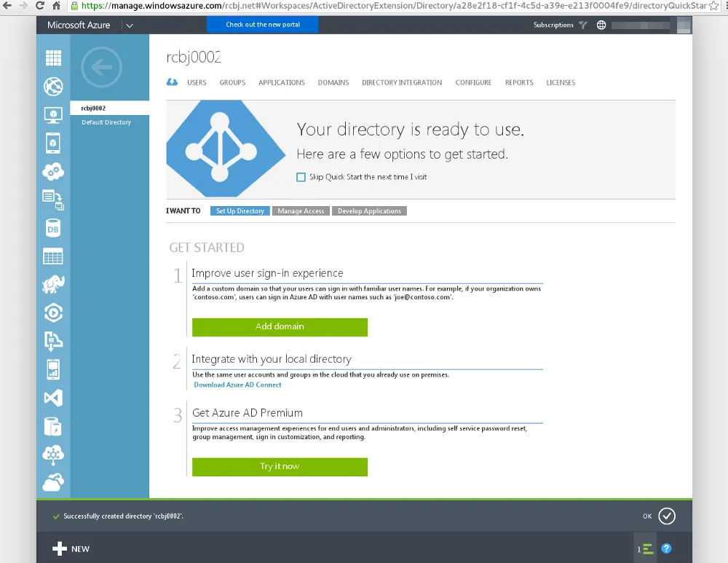Screen dimensions: 728x563
Task: Open the language globe icon in header
Action: pos(601,25)
